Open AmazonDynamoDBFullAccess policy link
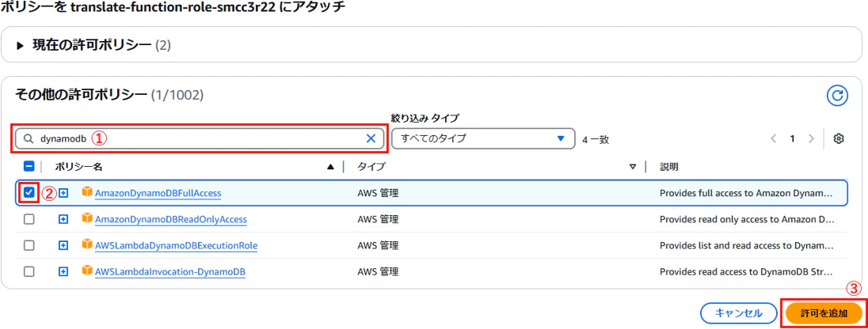868x329 pixels. (x=158, y=193)
